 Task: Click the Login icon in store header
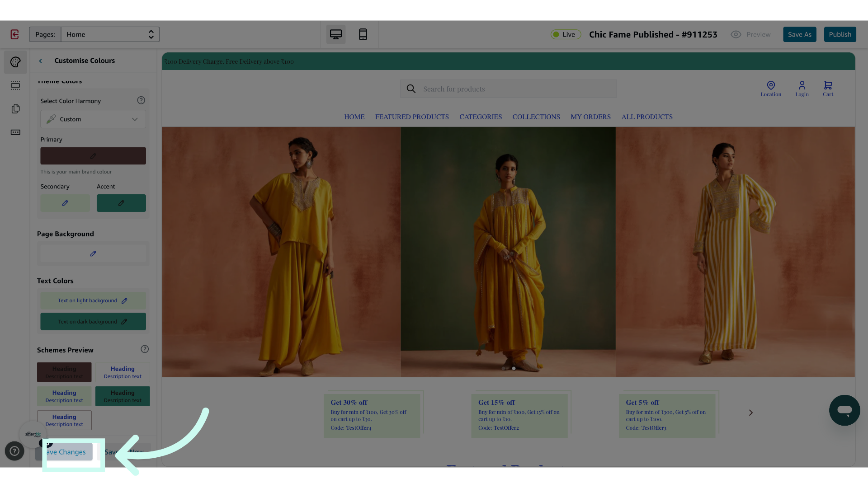coord(802,89)
